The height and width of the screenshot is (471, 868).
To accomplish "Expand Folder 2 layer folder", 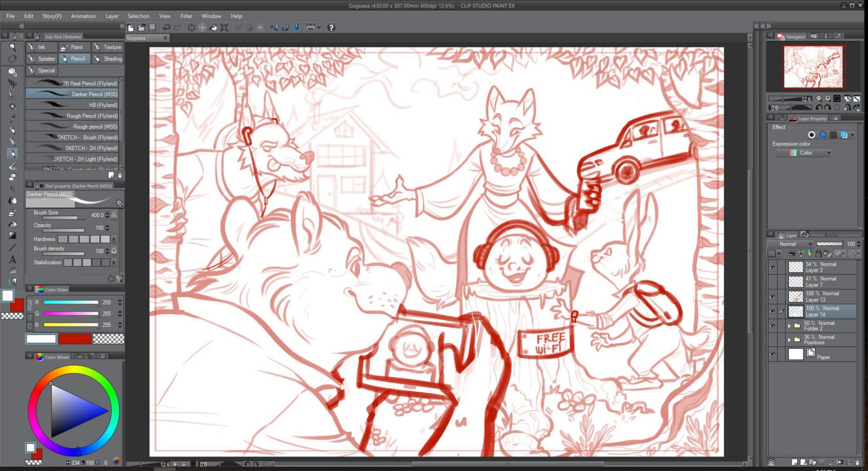I will 789,326.
